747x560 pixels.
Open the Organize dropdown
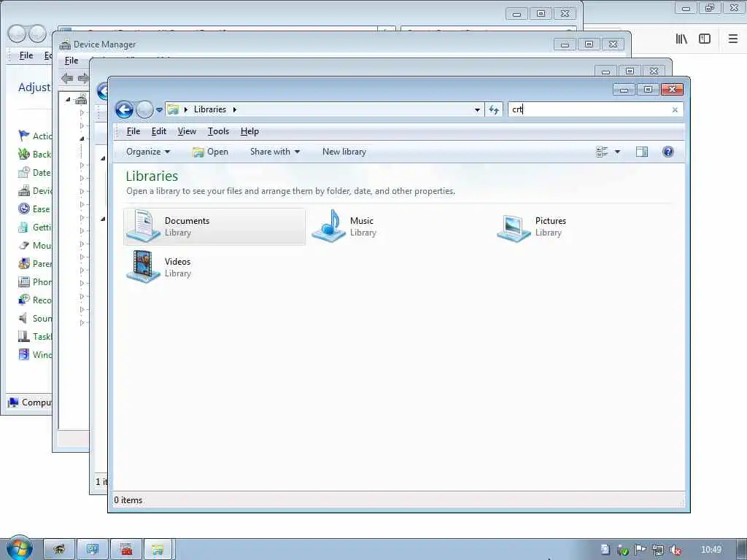pyautogui.click(x=147, y=152)
